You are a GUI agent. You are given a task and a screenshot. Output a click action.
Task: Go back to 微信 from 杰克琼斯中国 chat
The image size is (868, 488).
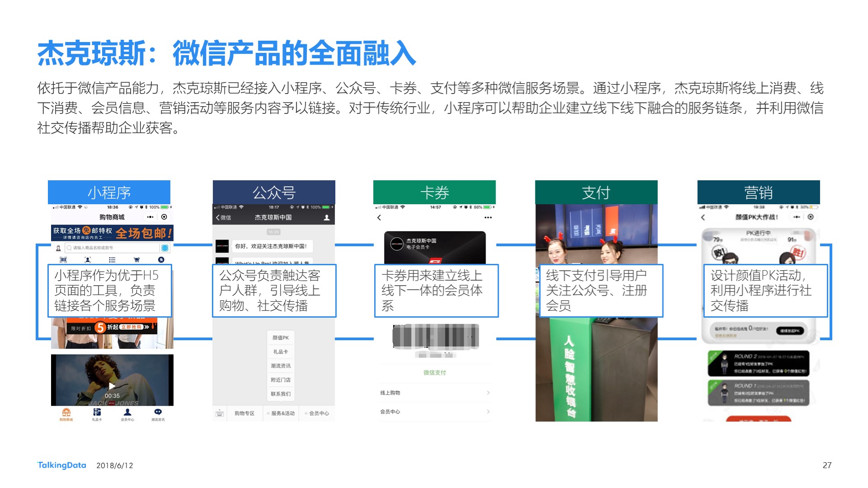click(224, 217)
